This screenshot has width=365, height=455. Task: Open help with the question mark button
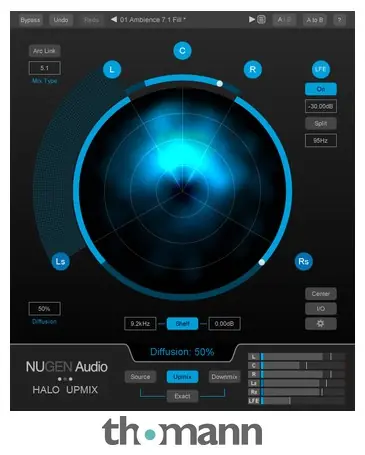click(x=339, y=20)
